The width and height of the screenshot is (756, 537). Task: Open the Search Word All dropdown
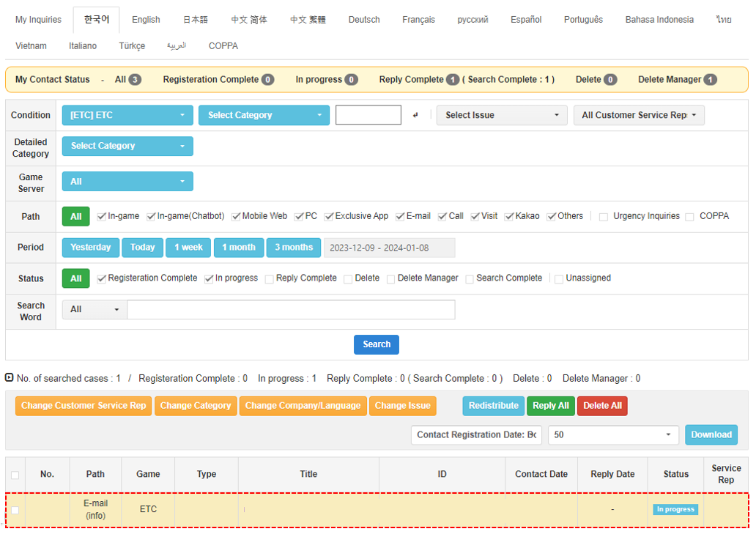(x=94, y=309)
